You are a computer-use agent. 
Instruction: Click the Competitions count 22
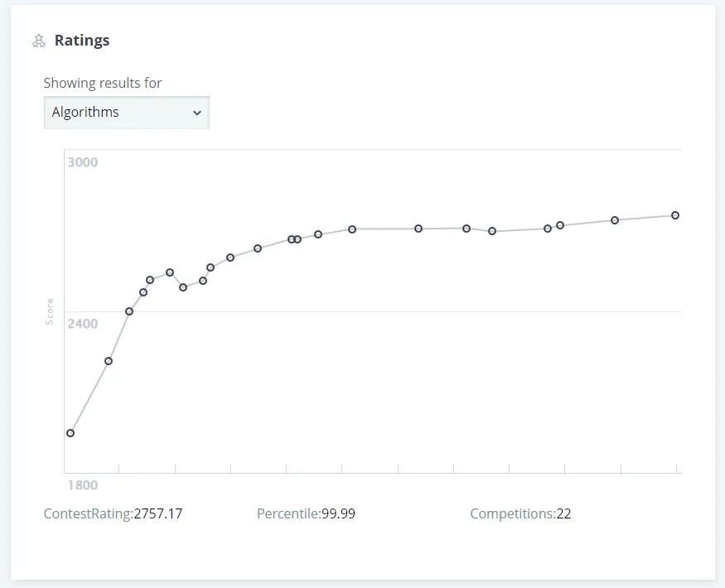point(563,513)
